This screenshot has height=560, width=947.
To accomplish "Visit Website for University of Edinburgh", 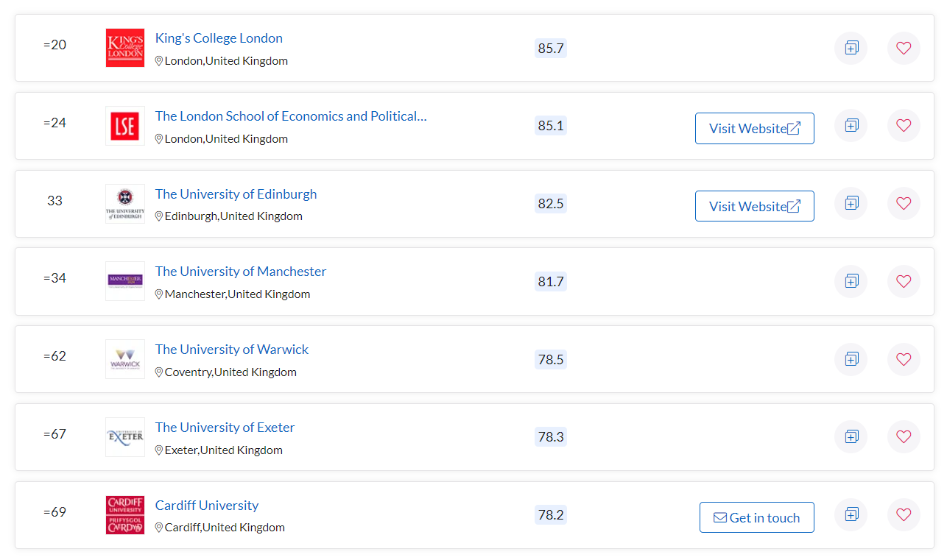I will coord(754,206).
